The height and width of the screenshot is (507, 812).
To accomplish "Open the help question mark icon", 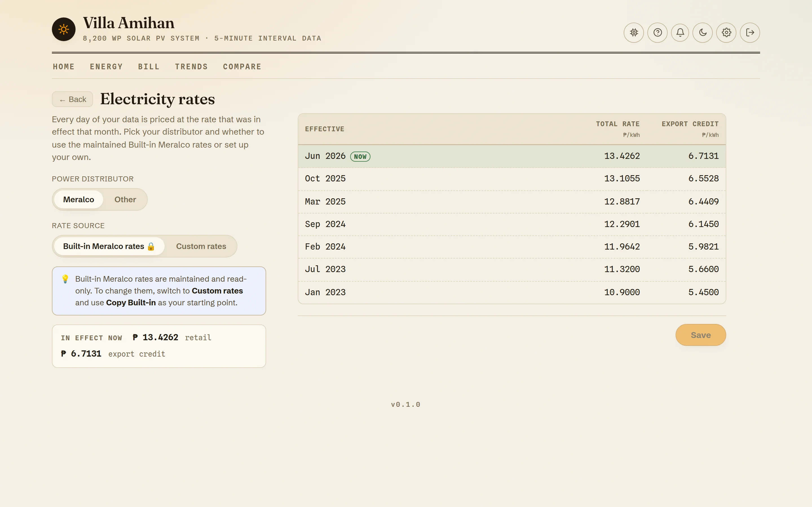I will 657,32.
